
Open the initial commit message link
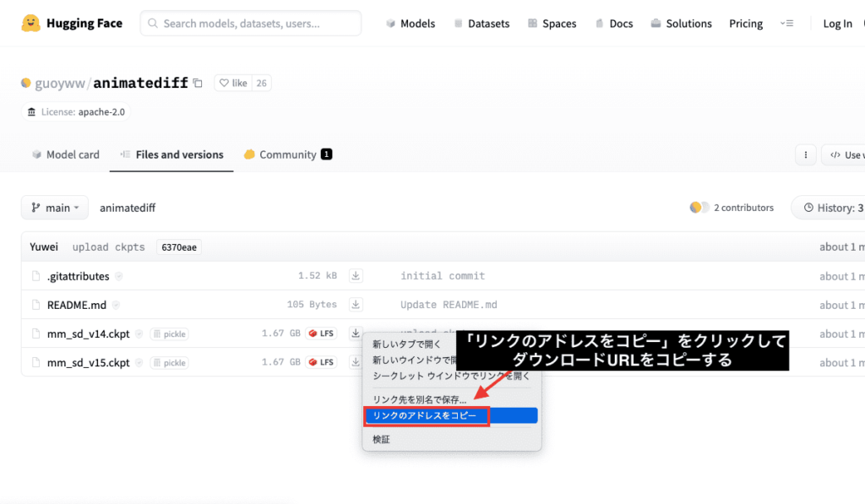443,276
